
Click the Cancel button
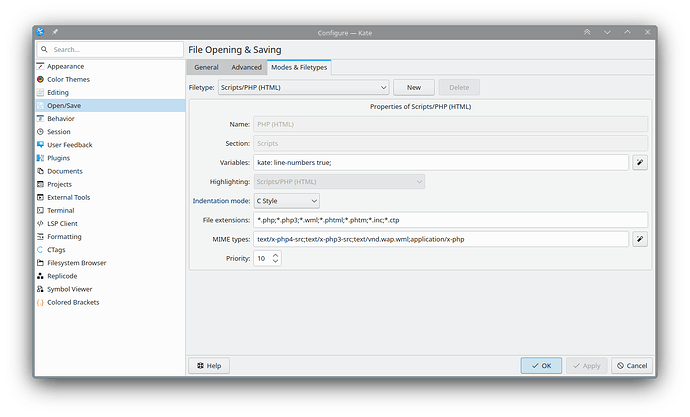tap(632, 366)
